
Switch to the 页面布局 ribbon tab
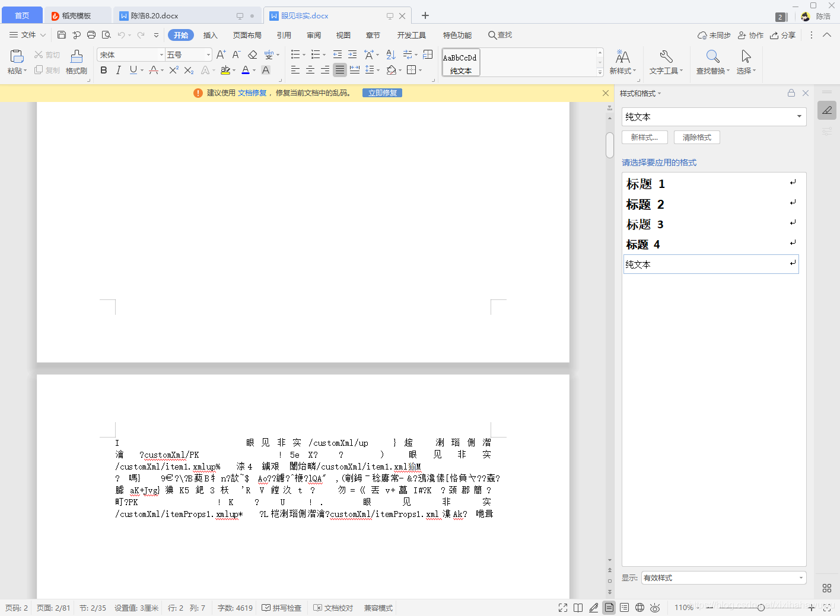coord(247,36)
